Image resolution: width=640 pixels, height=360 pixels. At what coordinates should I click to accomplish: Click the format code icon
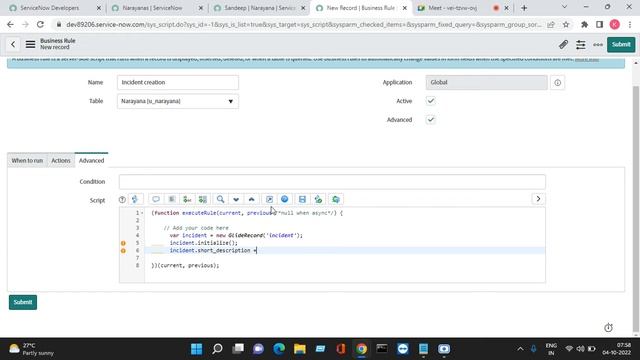172,199
